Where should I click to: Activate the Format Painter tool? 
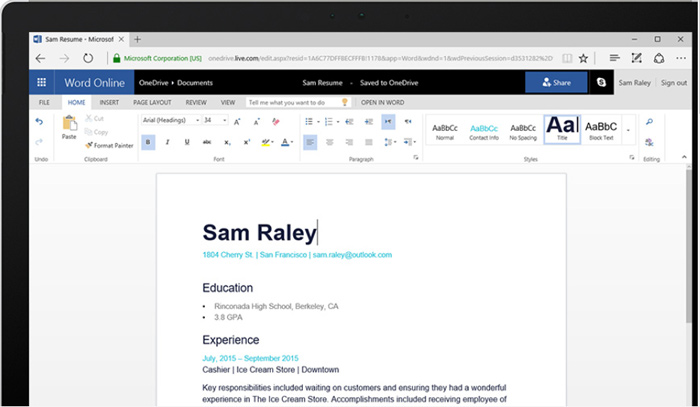(x=109, y=145)
